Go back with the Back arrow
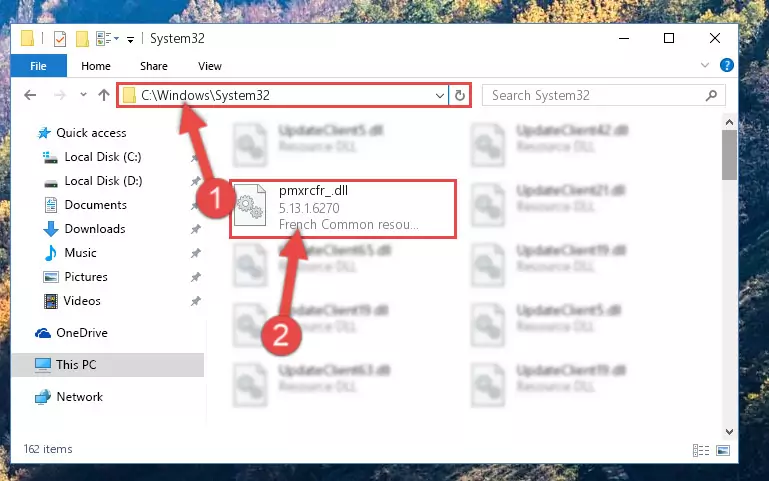 [30, 95]
